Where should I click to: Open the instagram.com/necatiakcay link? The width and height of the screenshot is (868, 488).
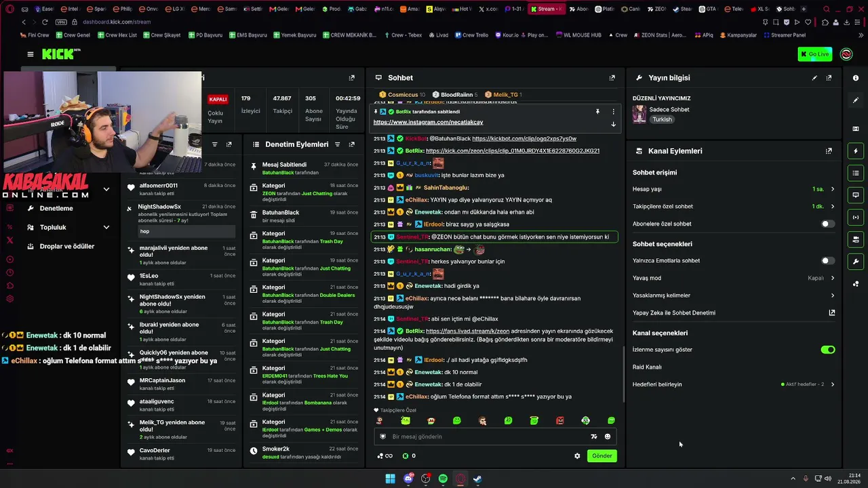point(428,122)
